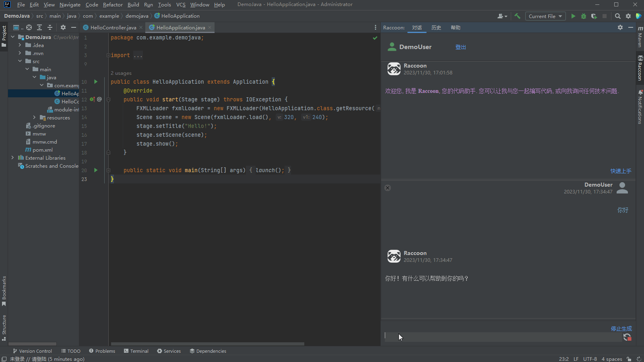Open the Refactor menu
The width and height of the screenshot is (644, 362).
coord(113,5)
